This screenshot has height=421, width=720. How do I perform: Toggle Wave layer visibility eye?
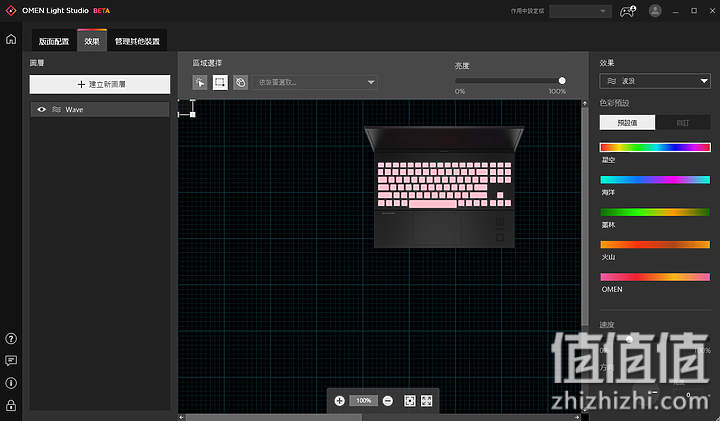click(x=41, y=110)
